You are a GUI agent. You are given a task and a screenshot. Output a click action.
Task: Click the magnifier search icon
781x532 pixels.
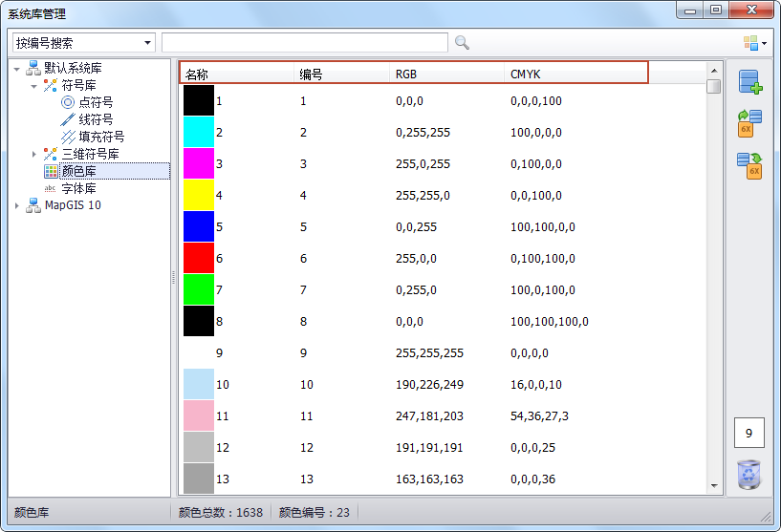(462, 43)
